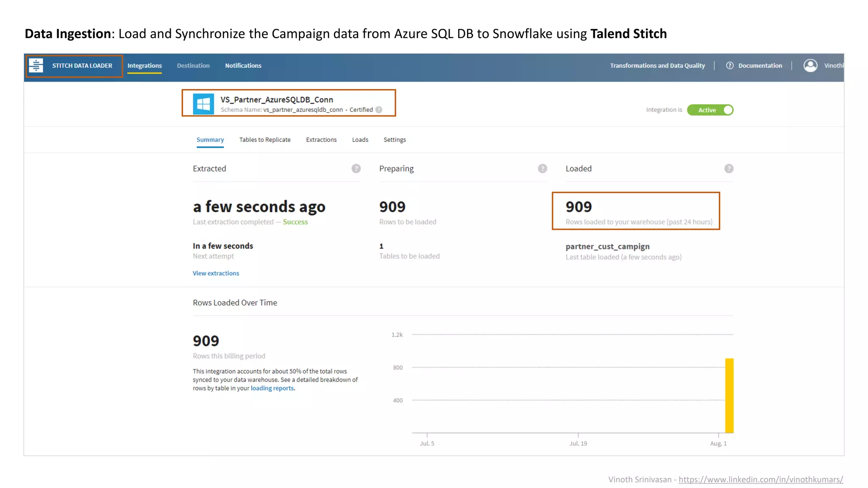
Task: Click the View extractions link
Action: (x=216, y=273)
